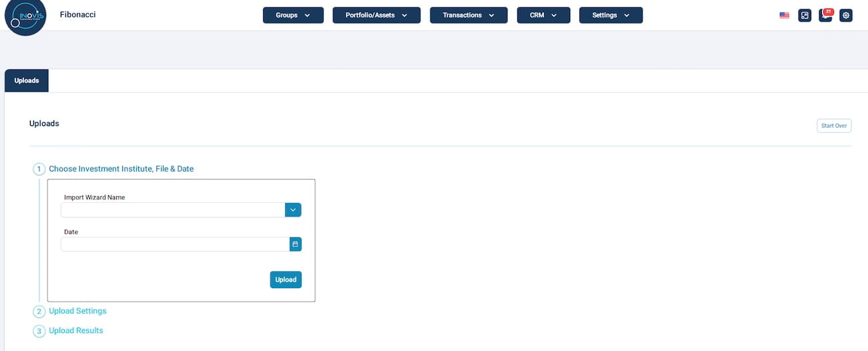Open the Groups dropdown menu
This screenshot has width=868, height=351.
293,15
